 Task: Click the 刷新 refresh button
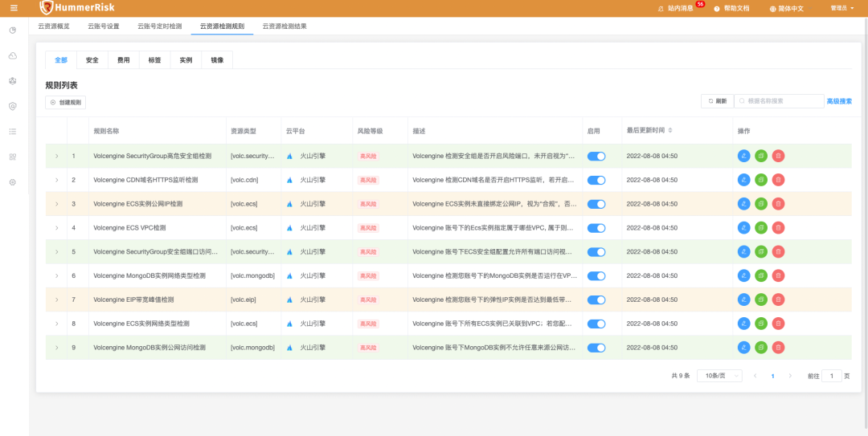click(x=718, y=101)
